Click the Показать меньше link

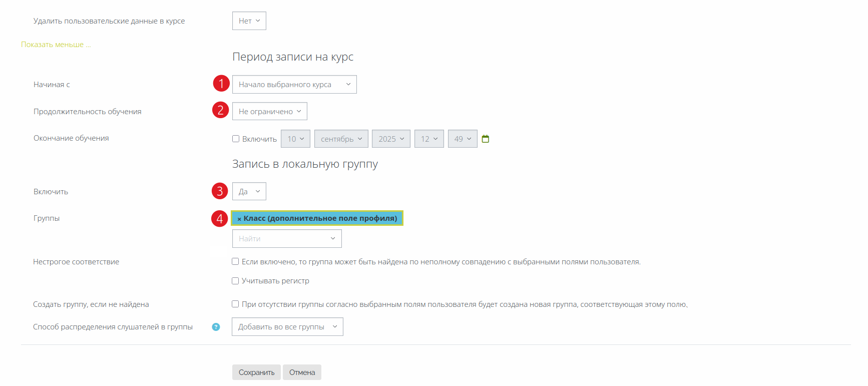coord(56,45)
